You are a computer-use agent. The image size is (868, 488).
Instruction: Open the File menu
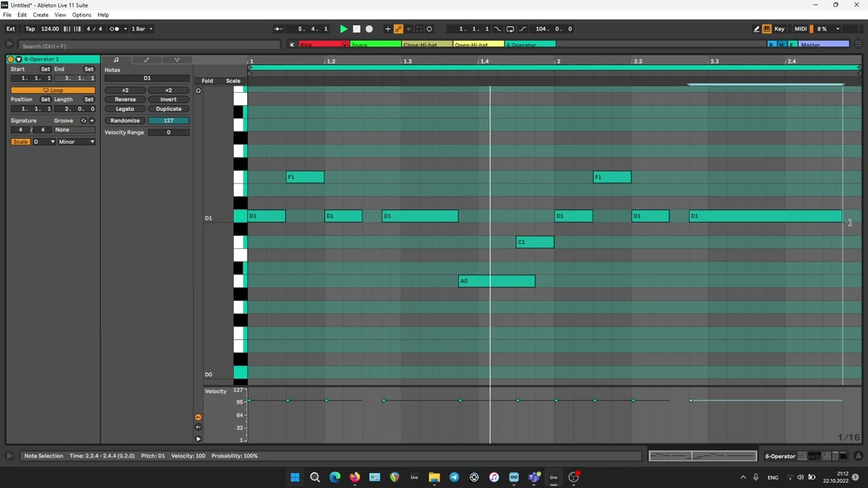click(x=7, y=15)
